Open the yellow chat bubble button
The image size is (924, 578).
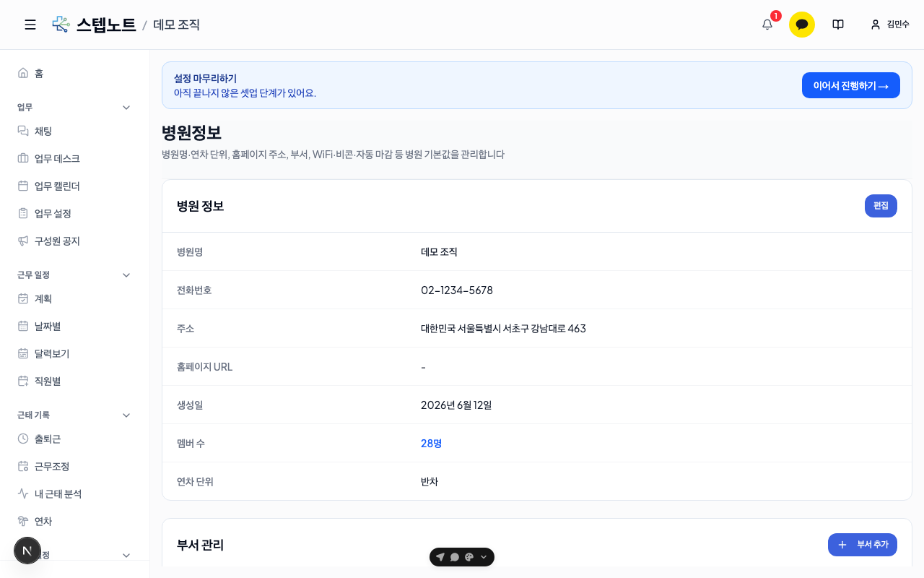(802, 25)
